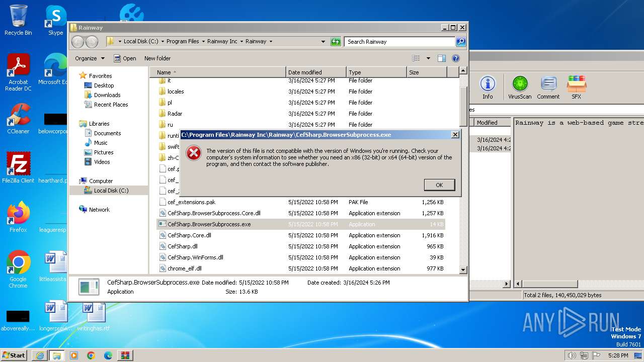This screenshot has height=362, width=644.
Task: Open Explorer help question mark icon
Action: 456,58
